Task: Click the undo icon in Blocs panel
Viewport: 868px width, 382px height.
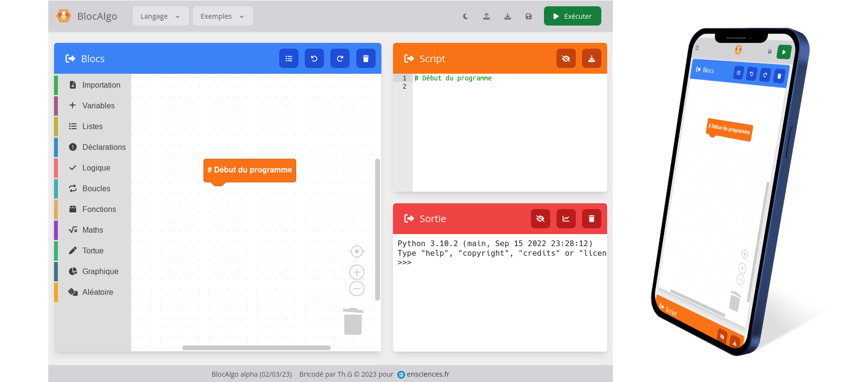Action: click(314, 59)
